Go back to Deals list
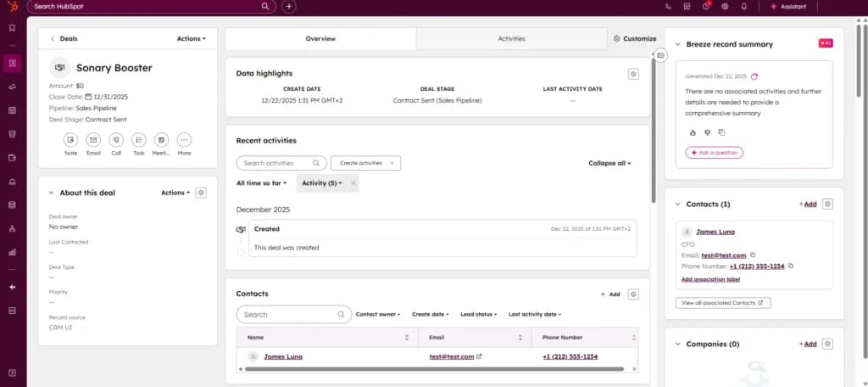868x387 pixels. coord(64,39)
